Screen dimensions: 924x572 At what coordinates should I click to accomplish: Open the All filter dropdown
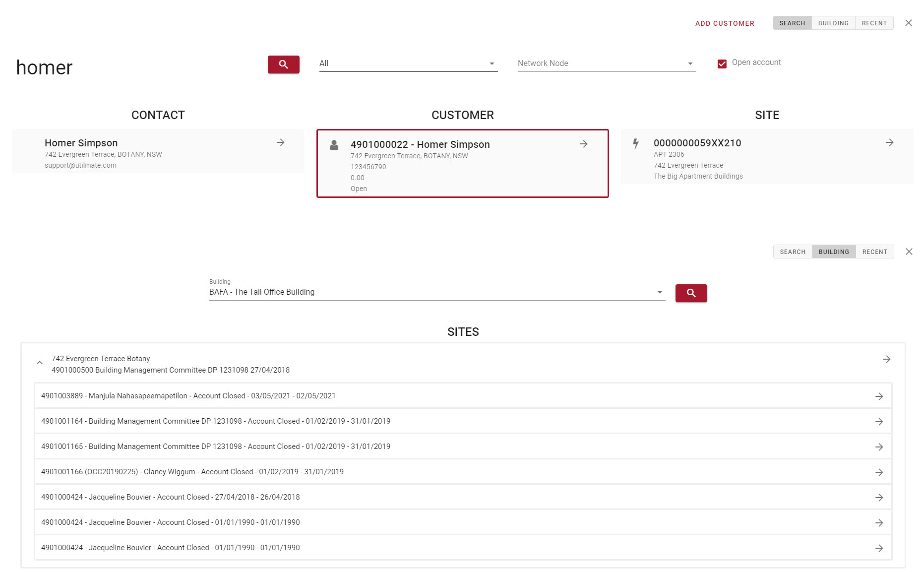408,64
